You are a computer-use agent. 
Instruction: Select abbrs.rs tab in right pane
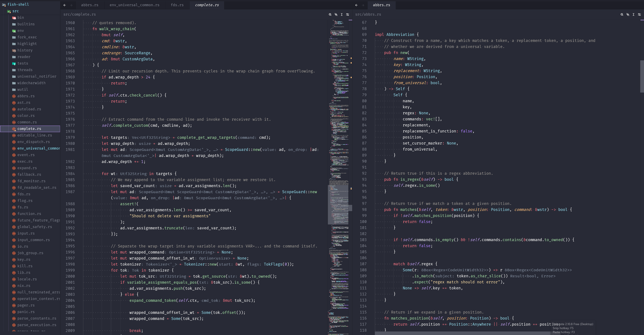tap(382, 5)
